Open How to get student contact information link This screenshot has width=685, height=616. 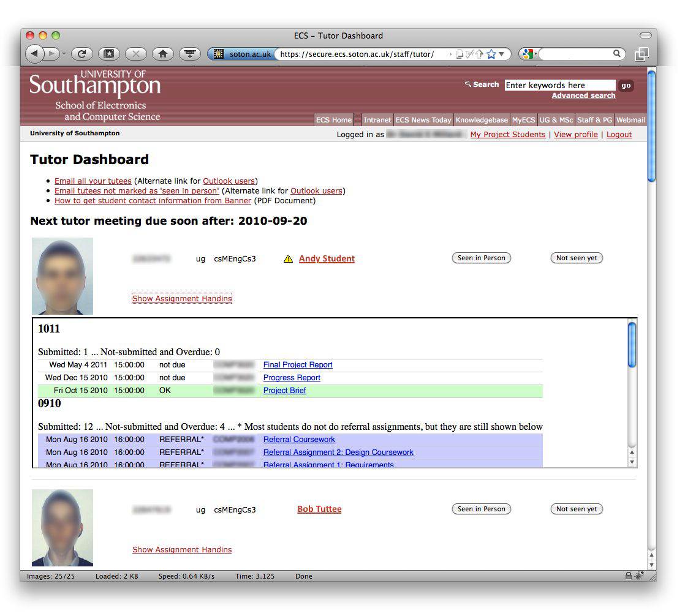click(x=153, y=200)
